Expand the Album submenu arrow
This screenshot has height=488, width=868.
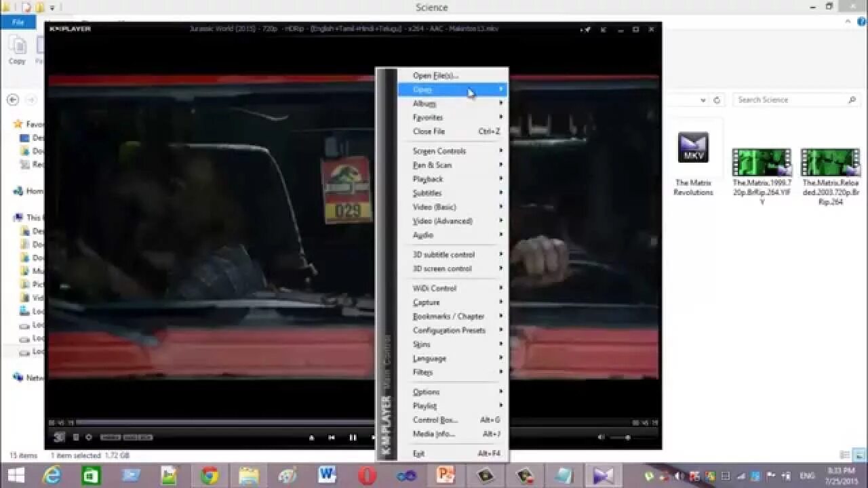click(x=501, y=103)
